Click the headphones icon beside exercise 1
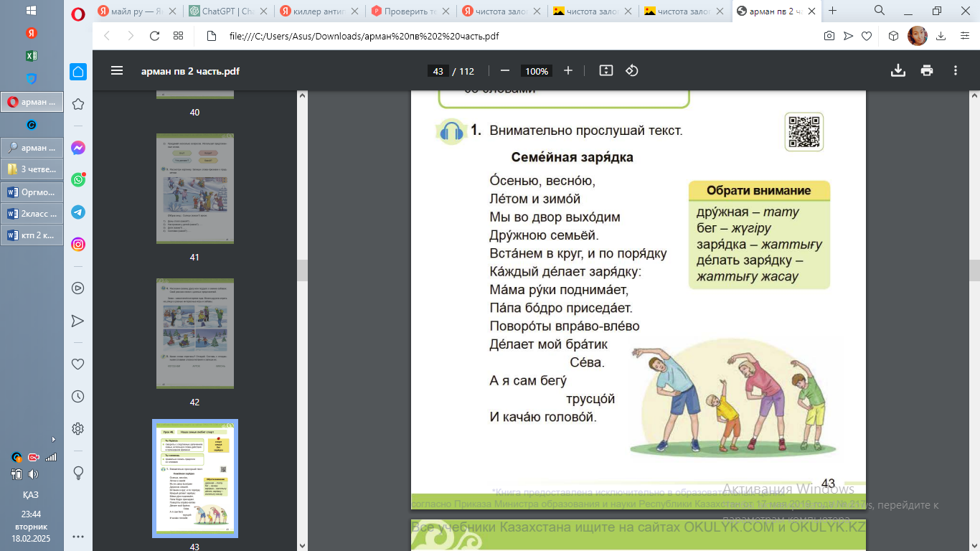This screenshot has height=551, width=980. tap(451, 132)
